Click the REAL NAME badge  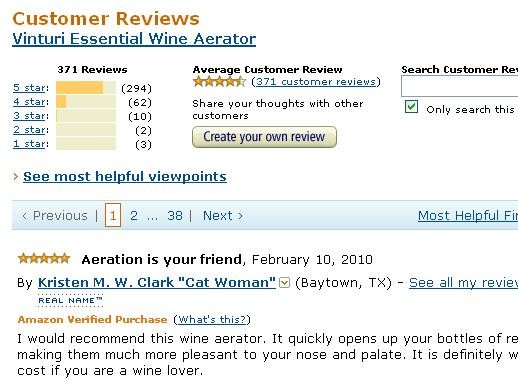tap(71, 300)
